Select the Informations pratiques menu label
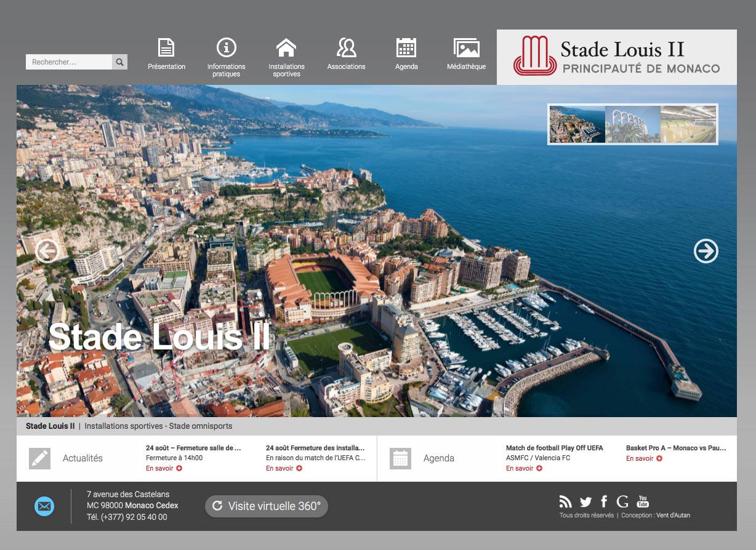Screen dimensions: 756x550 (227, 70)
